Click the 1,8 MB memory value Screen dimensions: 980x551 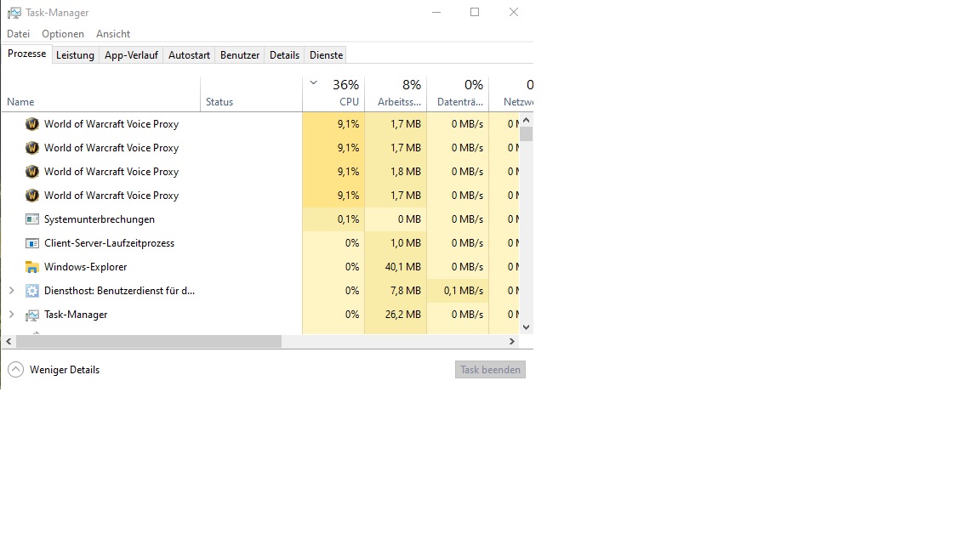click(405, 171)
